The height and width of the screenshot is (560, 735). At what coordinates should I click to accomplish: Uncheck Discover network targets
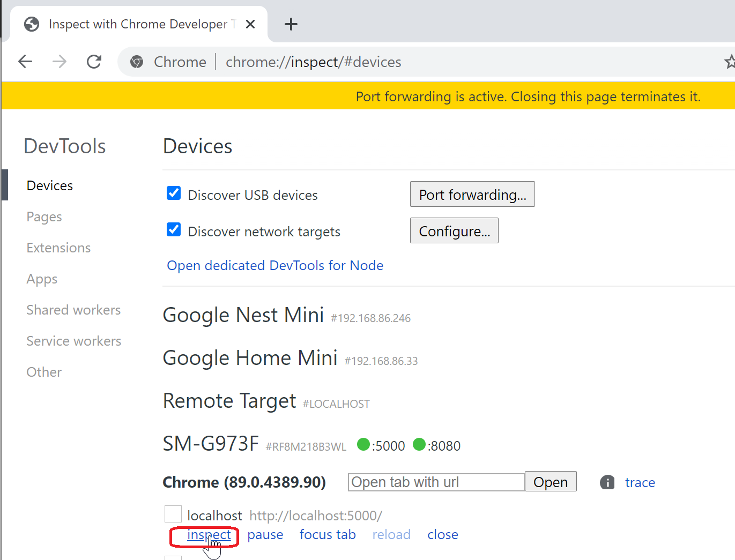coord(173,229)
